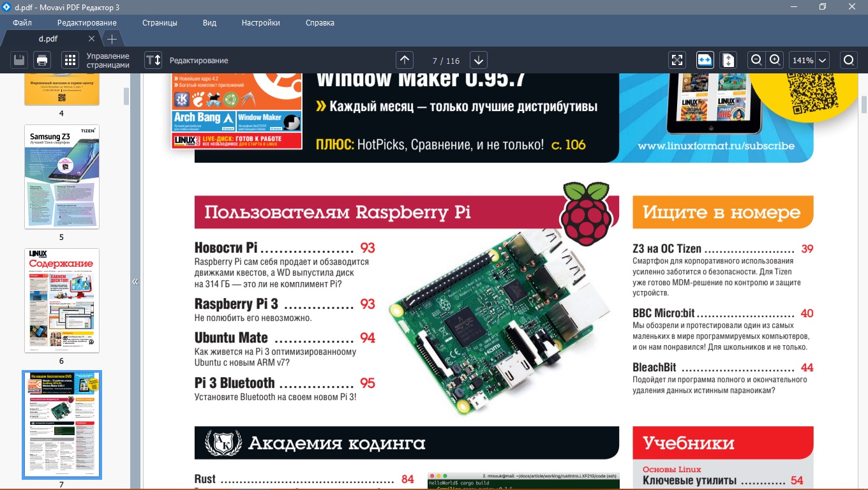This screenshot has width=868, height=490.
Task: Close the d.pdf tab
Action: pyautogui.click(x=91, y=38)
